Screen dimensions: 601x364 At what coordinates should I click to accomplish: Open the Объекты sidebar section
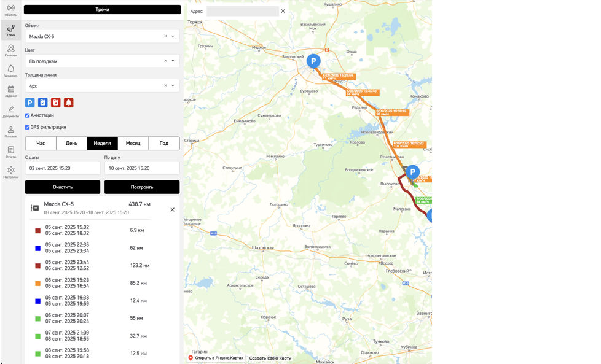(10, 10)
